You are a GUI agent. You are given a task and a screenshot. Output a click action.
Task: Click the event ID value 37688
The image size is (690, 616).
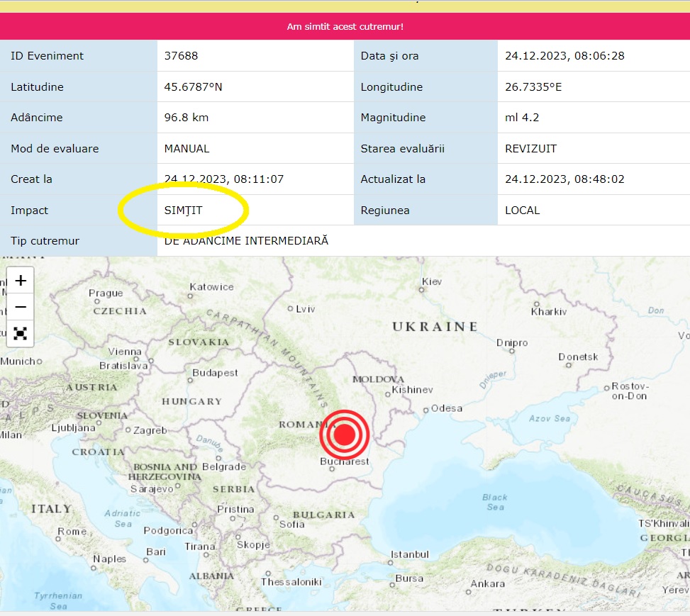point(181,56)
